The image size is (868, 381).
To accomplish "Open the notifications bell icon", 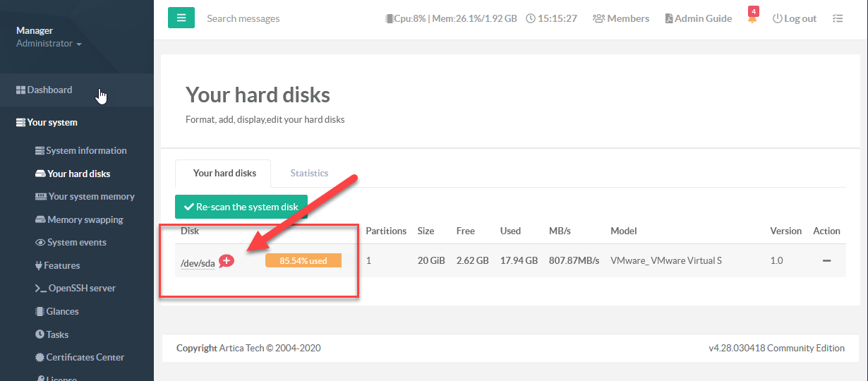I will coord(752,18).
